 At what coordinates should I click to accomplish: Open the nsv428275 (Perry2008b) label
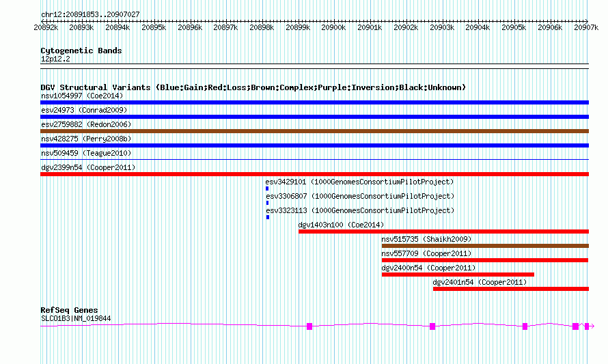click(x=86, y=139)
